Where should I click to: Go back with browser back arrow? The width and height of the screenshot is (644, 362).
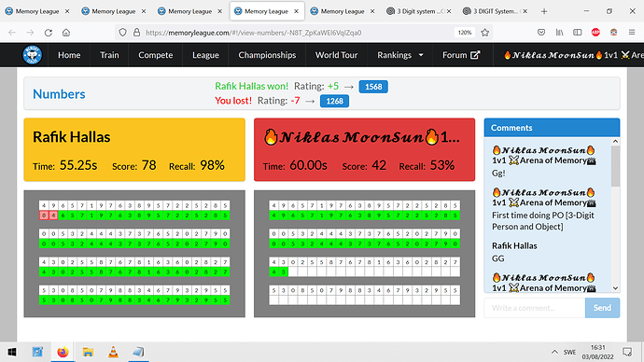12,33
